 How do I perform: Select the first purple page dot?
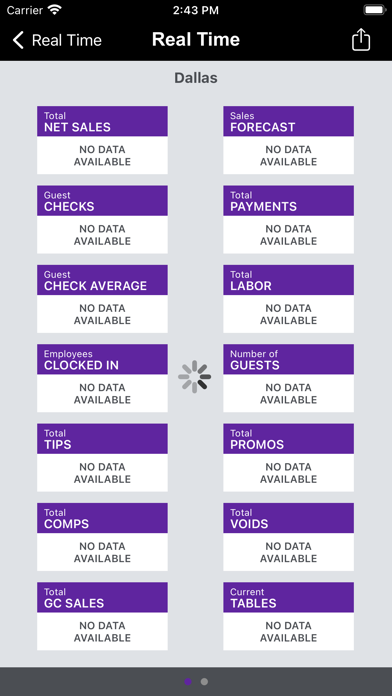[x=188, y=681]
